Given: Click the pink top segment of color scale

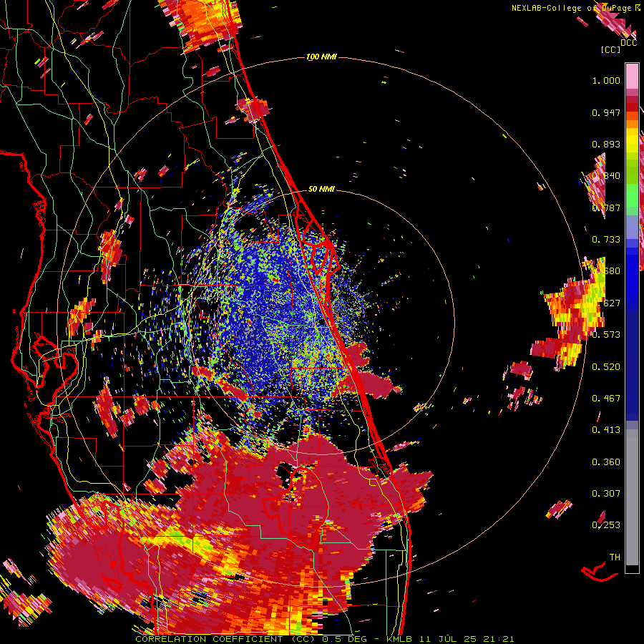Looking at the screenshot, I should coord(632,76).
